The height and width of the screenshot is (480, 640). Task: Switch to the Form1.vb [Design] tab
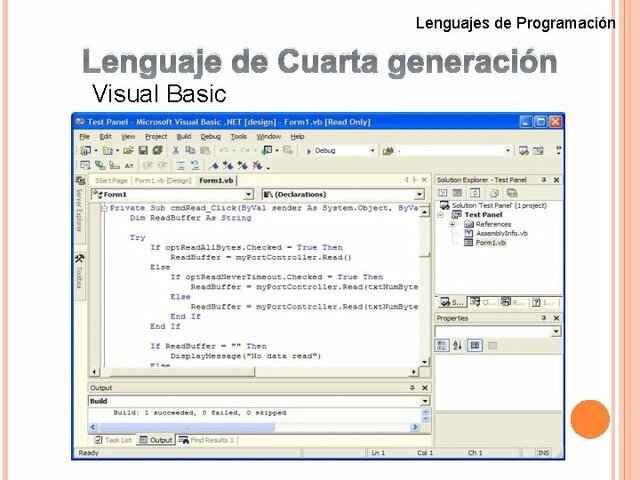(163, 180)
